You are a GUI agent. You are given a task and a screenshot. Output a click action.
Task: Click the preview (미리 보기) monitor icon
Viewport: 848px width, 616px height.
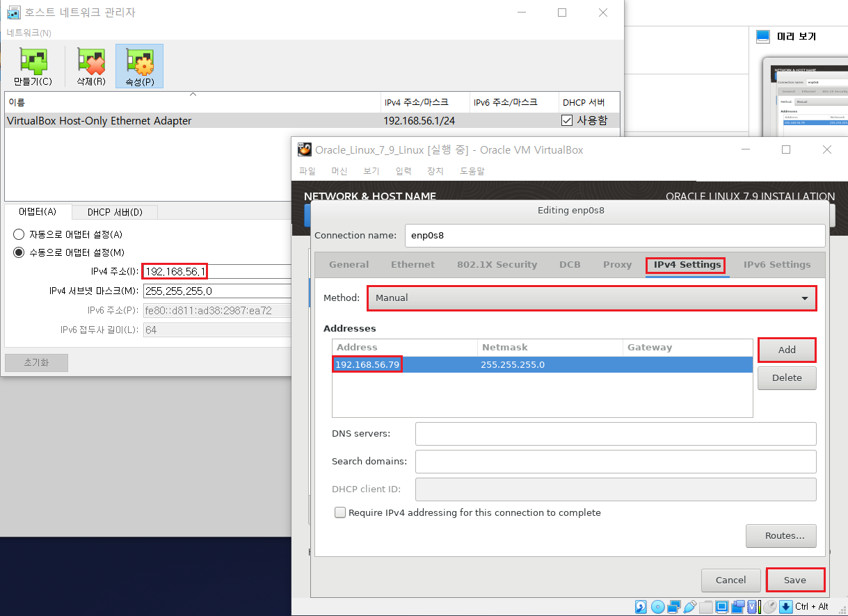[x=763, y=37]
